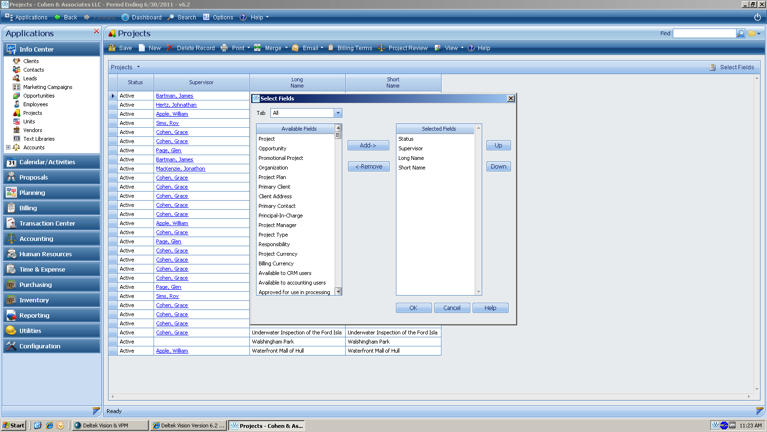
Task: Expand the Accounts tree node
Action: pos(9,147)
